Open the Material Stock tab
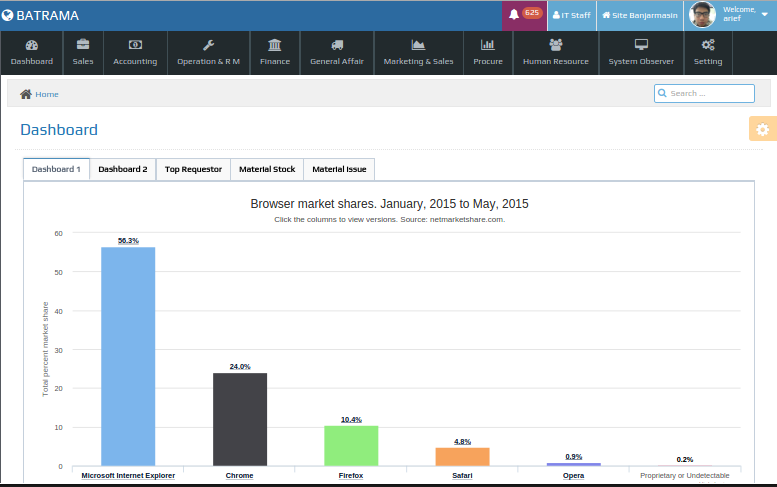The height and width of the screenshot is (487, 777). coord(267,169)
